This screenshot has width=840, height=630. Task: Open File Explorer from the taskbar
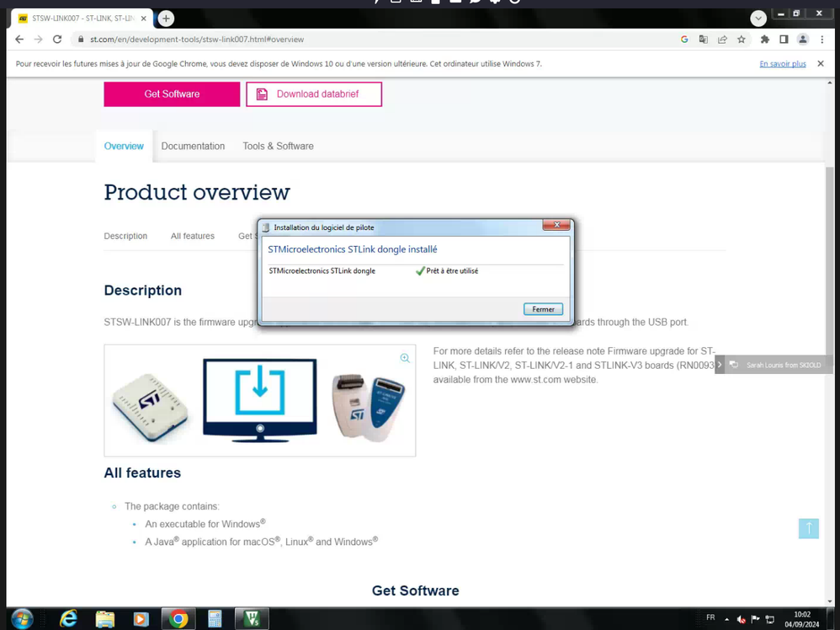(104, 619)
